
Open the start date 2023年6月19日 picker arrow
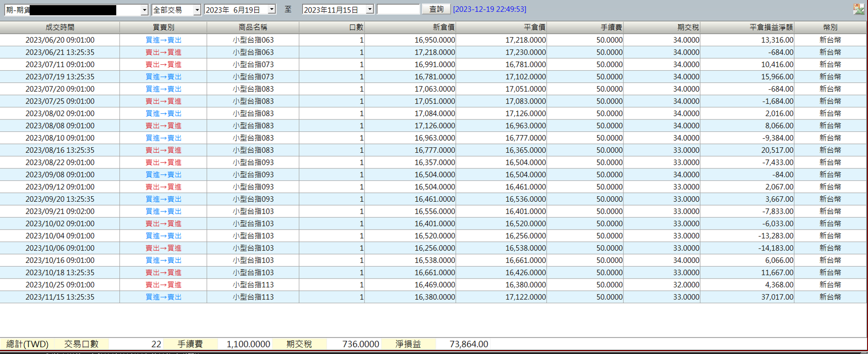pos(271,9)
